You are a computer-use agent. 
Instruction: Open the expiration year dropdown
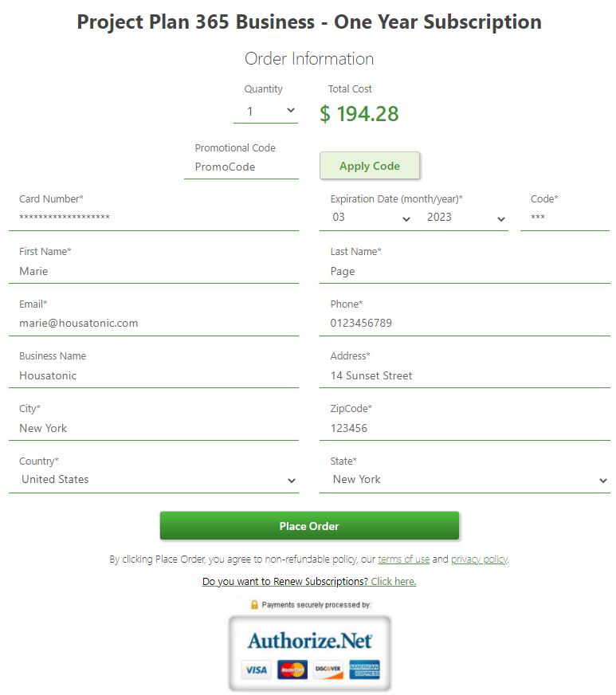point(465,218)
